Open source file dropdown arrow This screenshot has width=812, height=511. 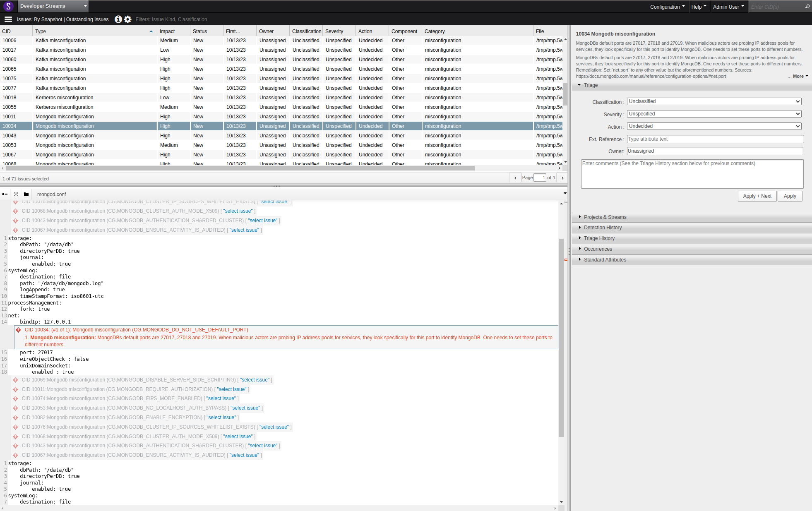565,194
